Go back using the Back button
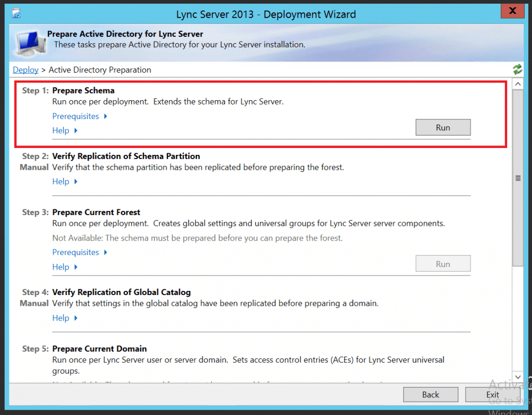Screen dimensions: 532x415 coord(430,394)
